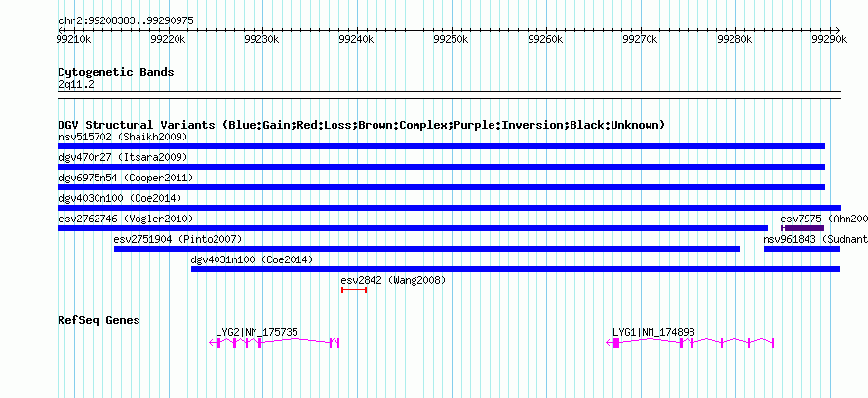Select the red esv2842 loss marker
The width and height of the screenshot is (868, 398).
pyautogui.click(x=354, y=290)
